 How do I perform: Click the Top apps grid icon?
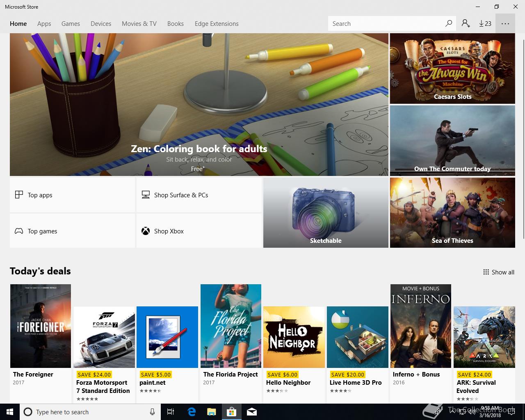(19, 195)
